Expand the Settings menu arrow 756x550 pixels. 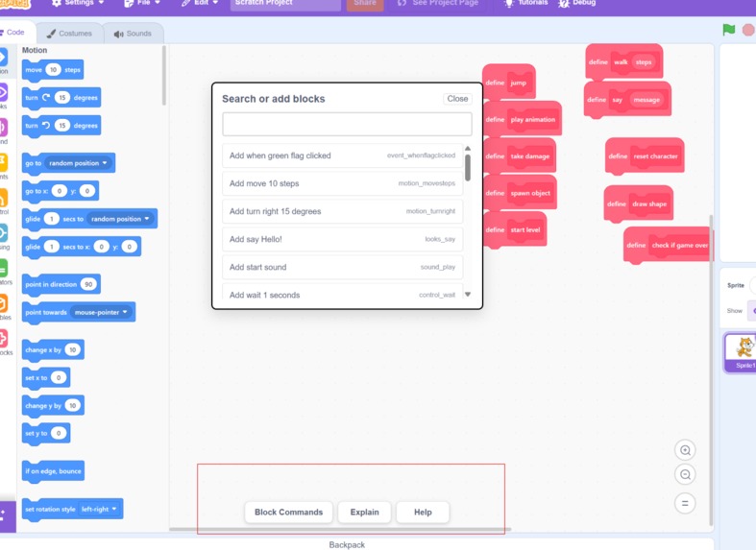pyautogui.click(x=101, y=3)
